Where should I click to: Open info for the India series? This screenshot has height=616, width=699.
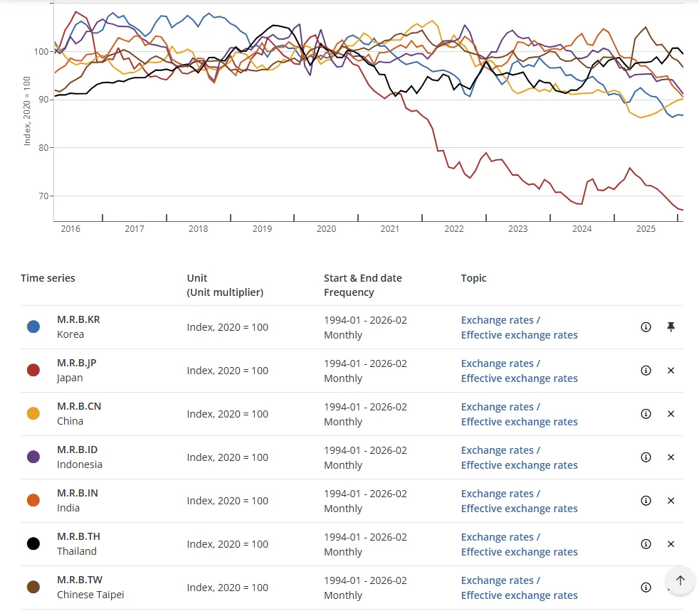pos(646,501)
